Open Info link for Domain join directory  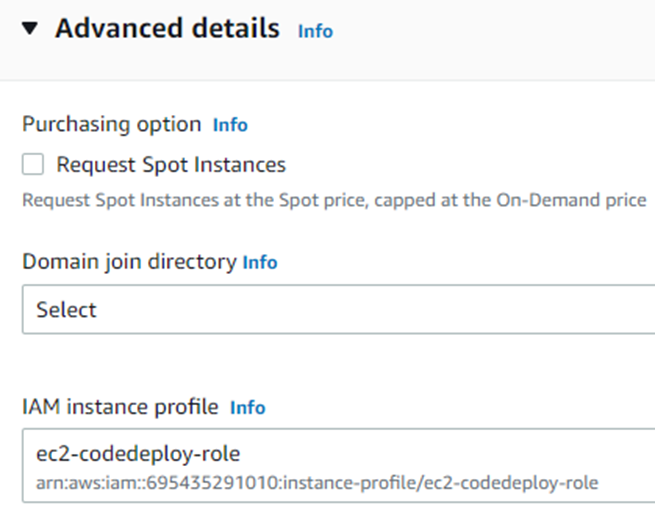click(260, 263)
